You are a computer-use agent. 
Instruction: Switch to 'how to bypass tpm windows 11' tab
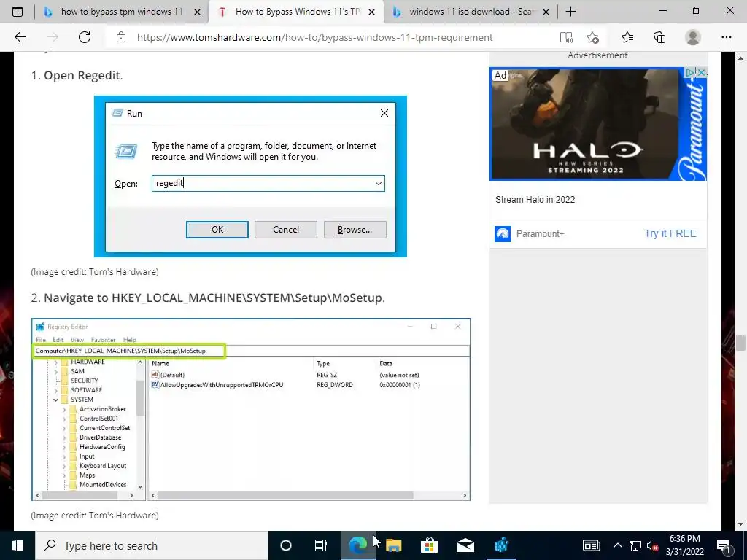pyautogui.click(x=122, y=12)
